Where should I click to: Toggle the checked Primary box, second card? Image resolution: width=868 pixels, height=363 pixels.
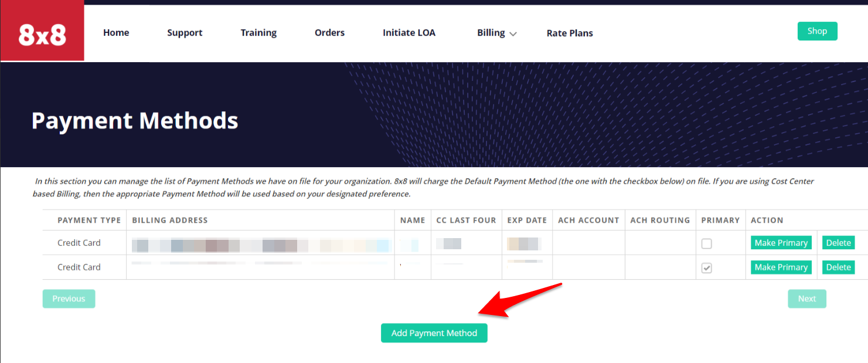pos(707,268)
